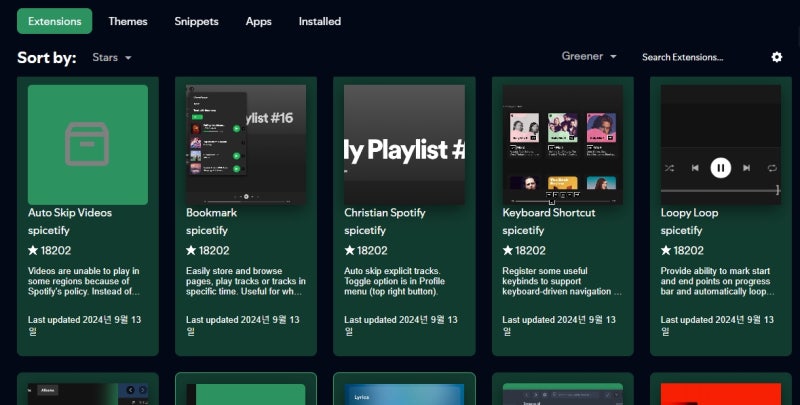The width and height of the screenshot is (800, 405).
Task: Click the Christian Spotify playlist thumbnail
Action: tap(404, 145)
